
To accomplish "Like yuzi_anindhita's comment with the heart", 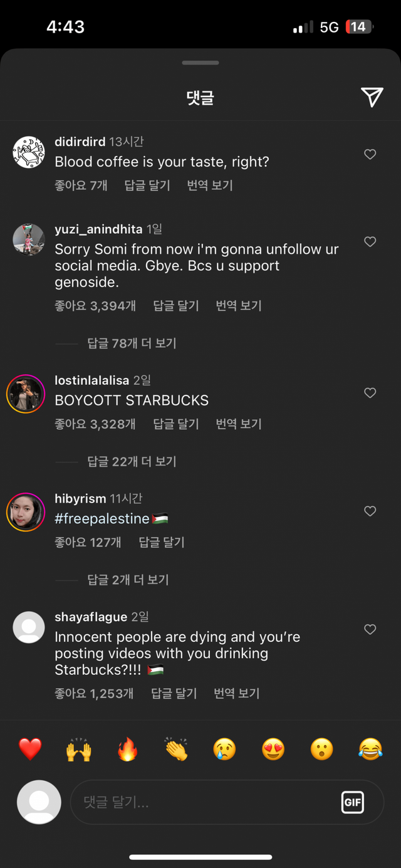I will 370,242.
